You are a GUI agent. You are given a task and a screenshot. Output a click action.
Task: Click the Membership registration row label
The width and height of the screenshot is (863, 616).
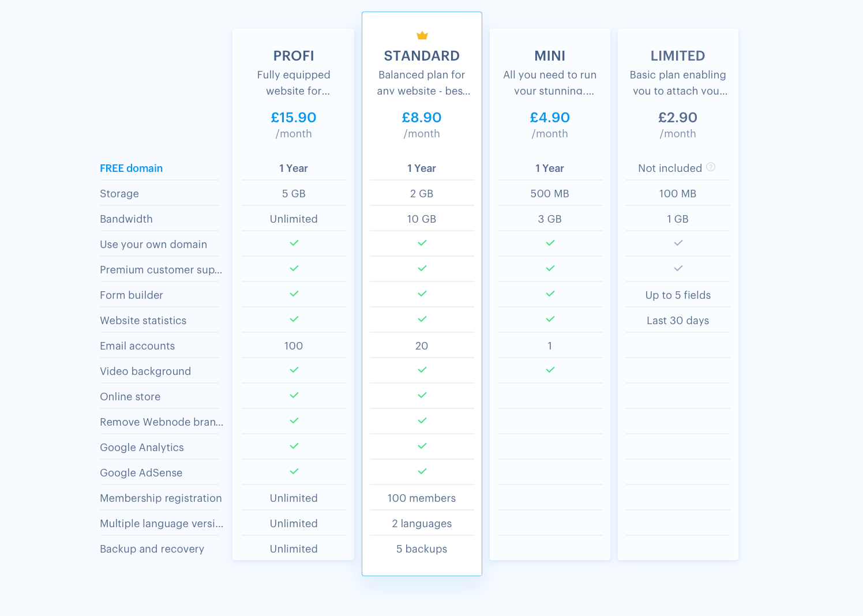point(161,498)
